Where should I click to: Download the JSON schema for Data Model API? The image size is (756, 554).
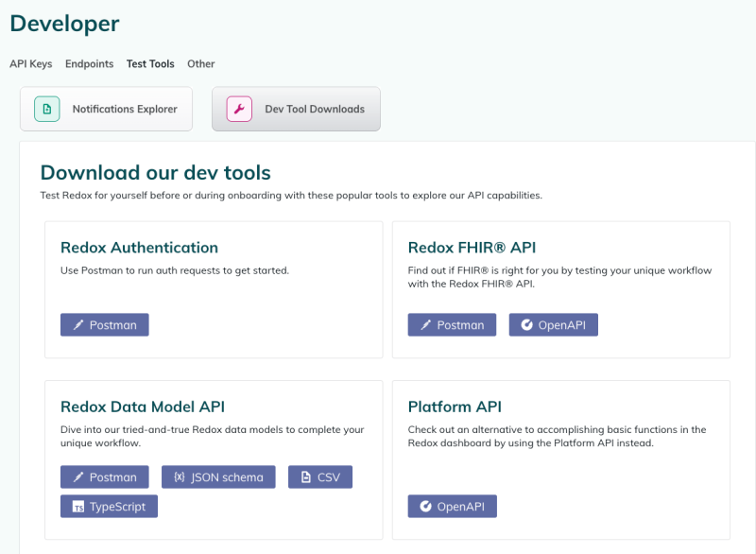point(218,476)
